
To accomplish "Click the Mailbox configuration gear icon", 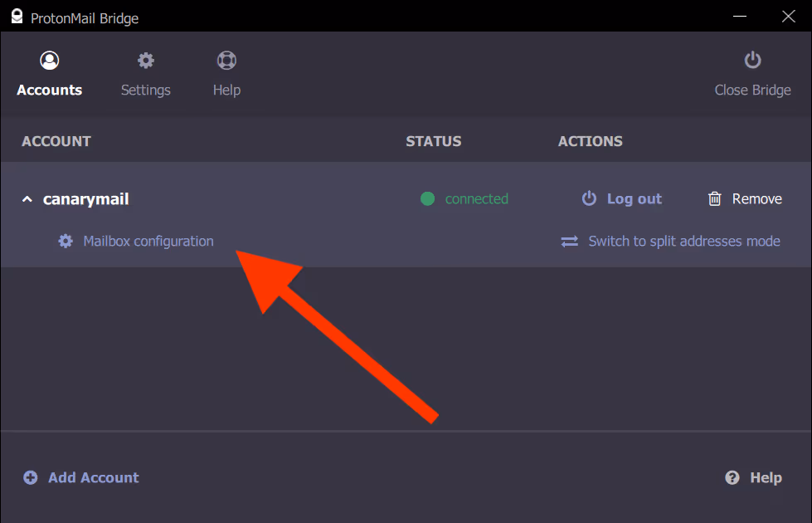I will 66,241.
